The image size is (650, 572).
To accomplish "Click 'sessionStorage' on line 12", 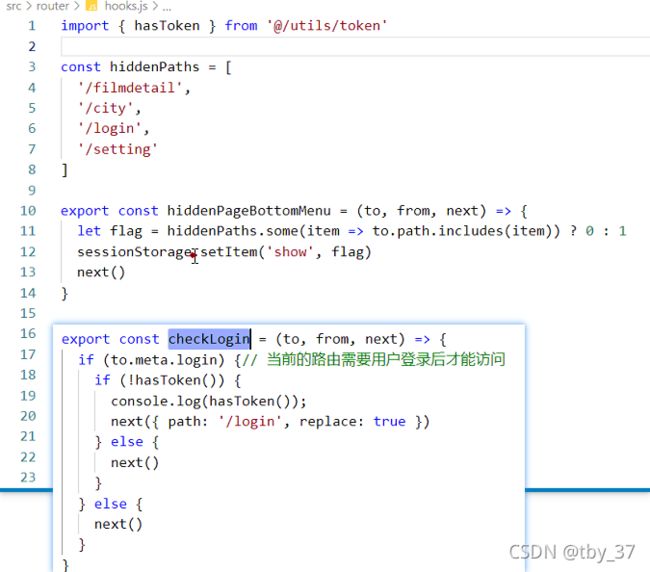I will tap(134, 252).
